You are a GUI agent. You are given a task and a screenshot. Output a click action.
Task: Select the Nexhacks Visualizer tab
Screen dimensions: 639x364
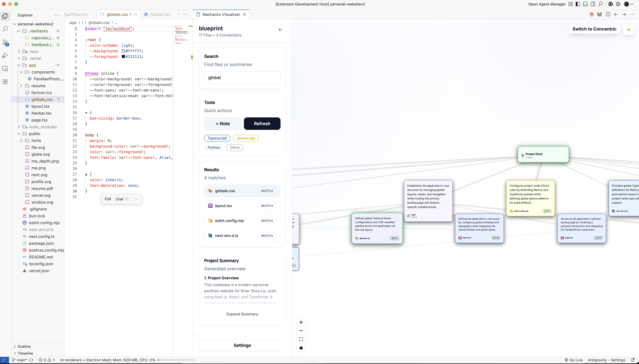click(x=221, y=14)
